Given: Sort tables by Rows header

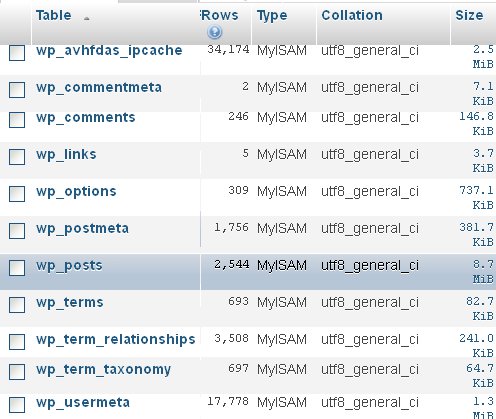Looking at the screenshot, I should point(220,15).
